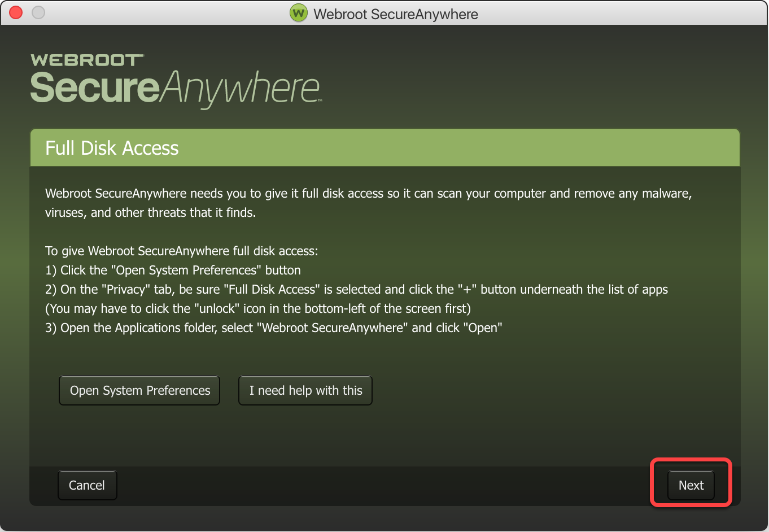Click the greyed-out minimize window button
This screenshot has height=532, width=769.
click(38, 12)
